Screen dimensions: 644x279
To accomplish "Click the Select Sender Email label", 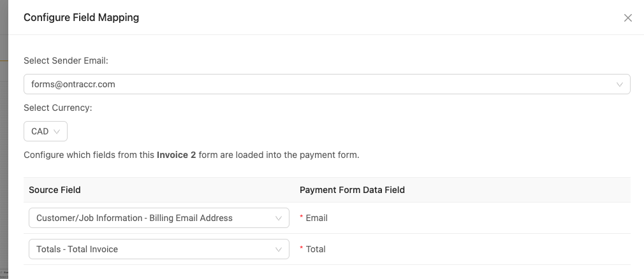I will pyautogui.click(x=66, y=61).
